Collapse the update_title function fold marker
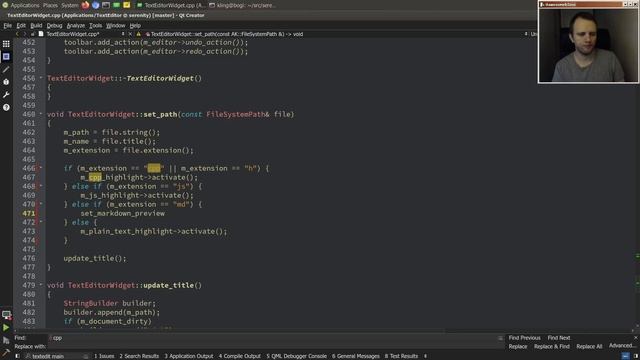This screenshot has width=640, height=360. (x=41, y=285)
